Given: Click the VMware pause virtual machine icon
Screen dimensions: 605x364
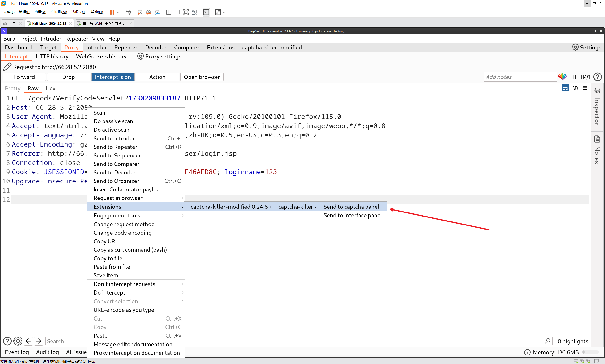Looking at the screenshot, I should click(x=112, y=12).
